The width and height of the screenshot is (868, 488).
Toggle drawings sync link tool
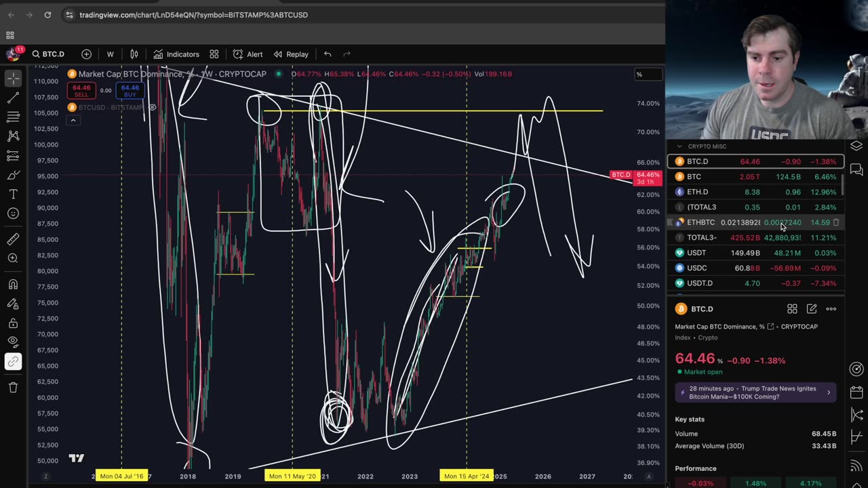coord(13,361)
